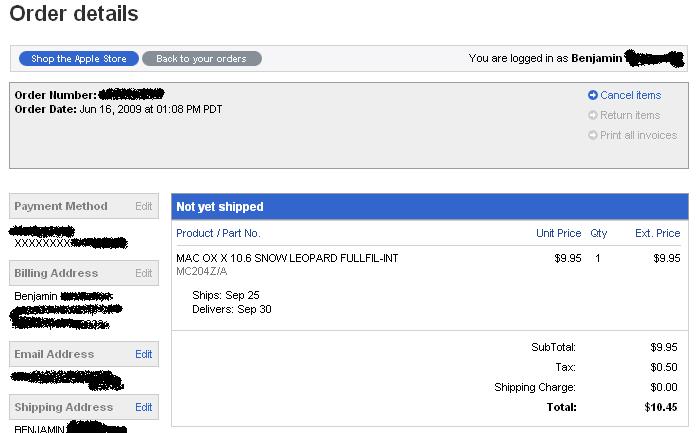
Task: Click the Snow Leopard product name
Action: (287, 258)
